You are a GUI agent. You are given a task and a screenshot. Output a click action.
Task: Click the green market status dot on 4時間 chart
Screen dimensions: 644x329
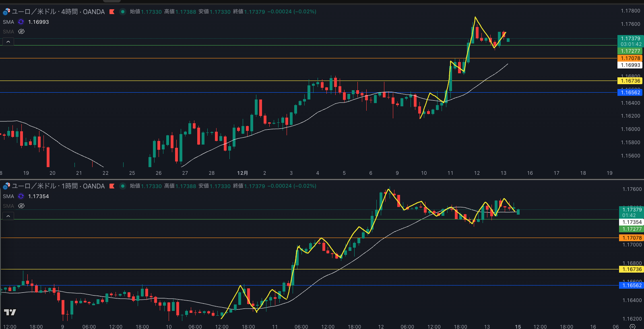coord(123,12)
